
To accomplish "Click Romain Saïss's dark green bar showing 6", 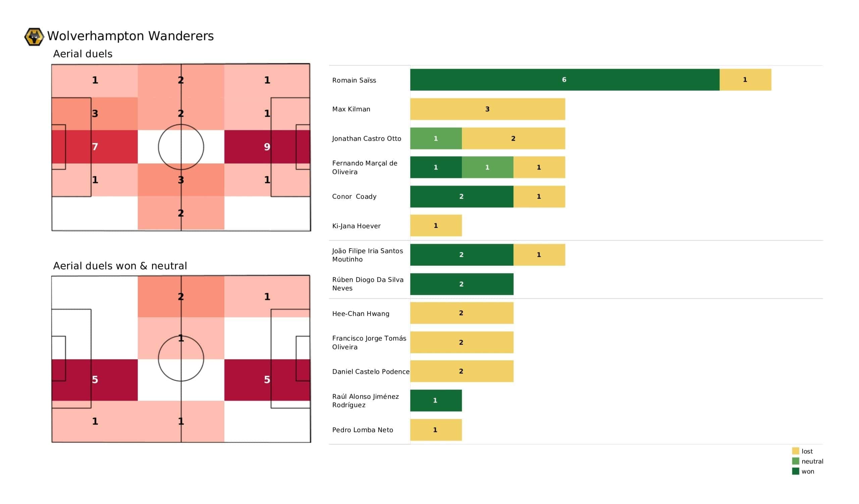I will pos(564,80).
